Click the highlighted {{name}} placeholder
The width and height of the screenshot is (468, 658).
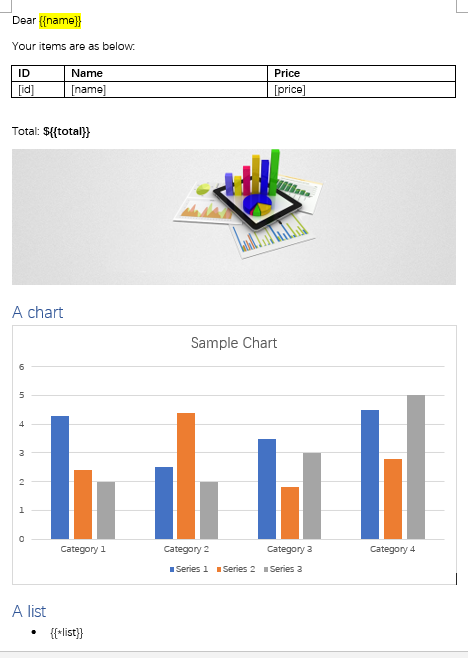click(60, 21)
